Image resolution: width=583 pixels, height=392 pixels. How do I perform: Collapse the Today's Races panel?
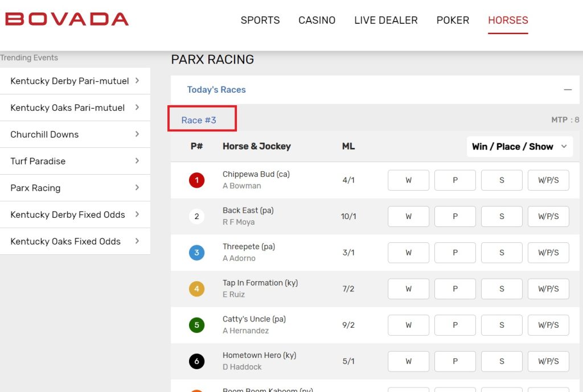pyautogui.click(x=568, y=89)
